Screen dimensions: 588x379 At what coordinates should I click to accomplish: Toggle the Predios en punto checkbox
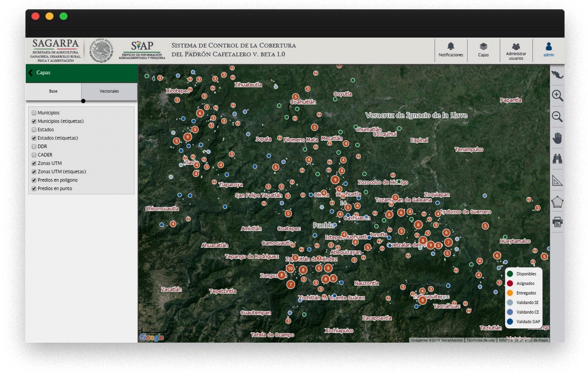tap(34, 189)
